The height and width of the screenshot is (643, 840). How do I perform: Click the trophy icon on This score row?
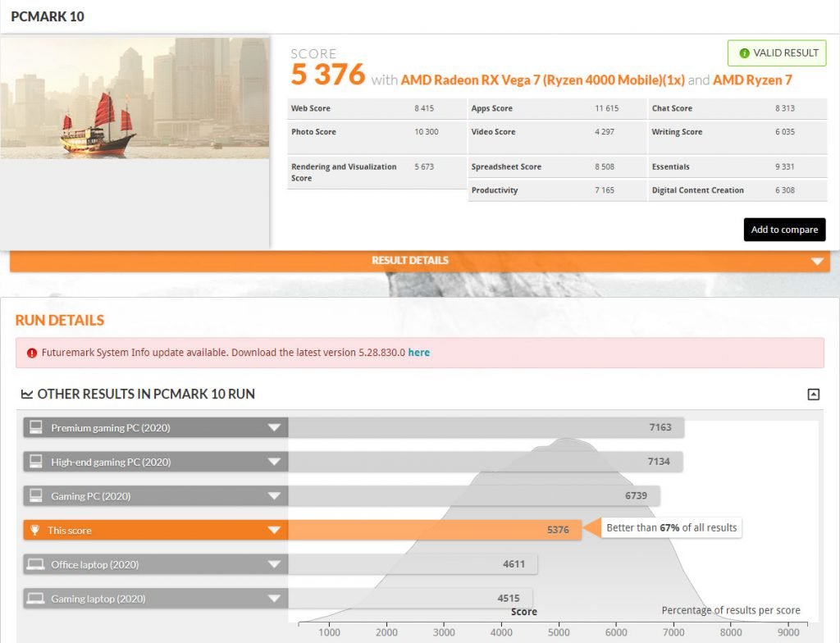tap(34, 530)
